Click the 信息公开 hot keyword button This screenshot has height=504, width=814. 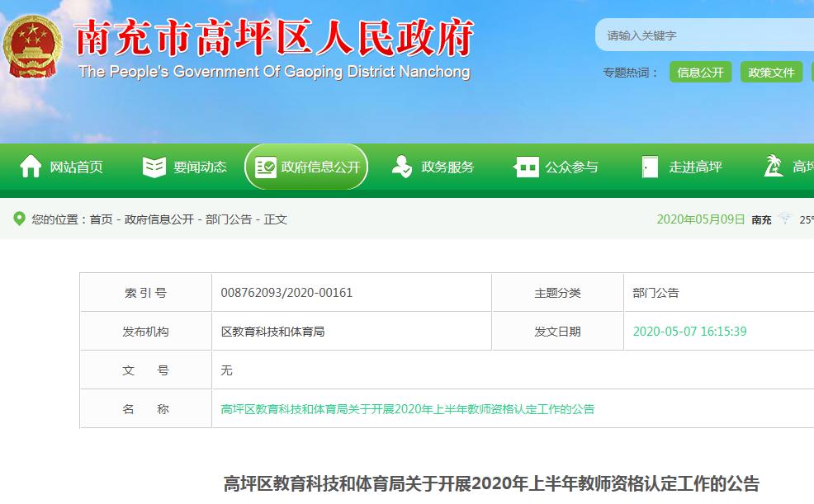point(700,72)
